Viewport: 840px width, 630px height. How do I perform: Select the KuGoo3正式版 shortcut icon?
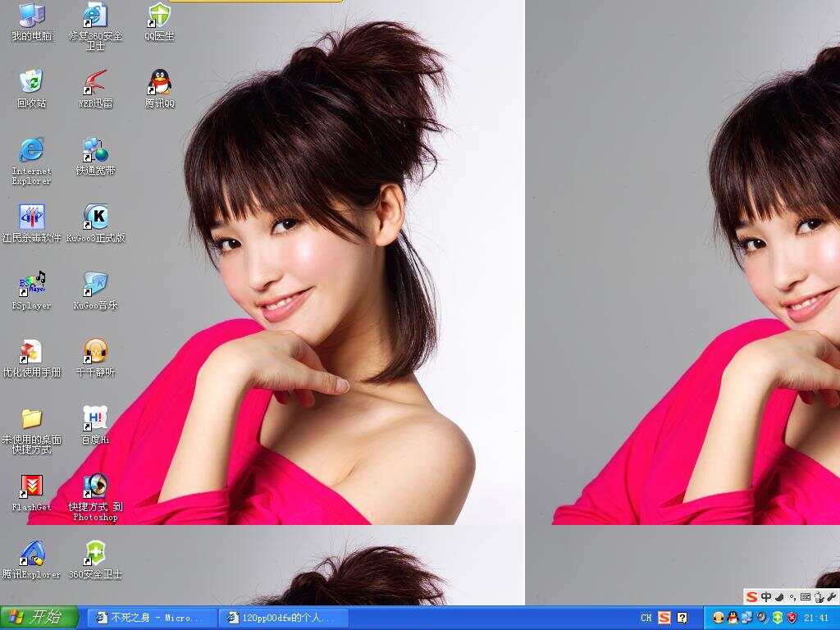coord(95,223)
